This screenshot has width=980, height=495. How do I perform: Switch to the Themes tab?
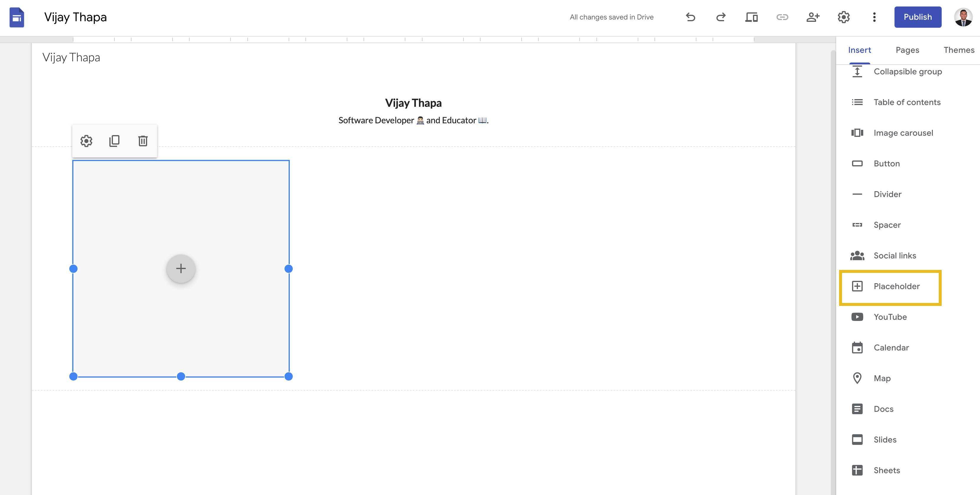pos(959,50)
